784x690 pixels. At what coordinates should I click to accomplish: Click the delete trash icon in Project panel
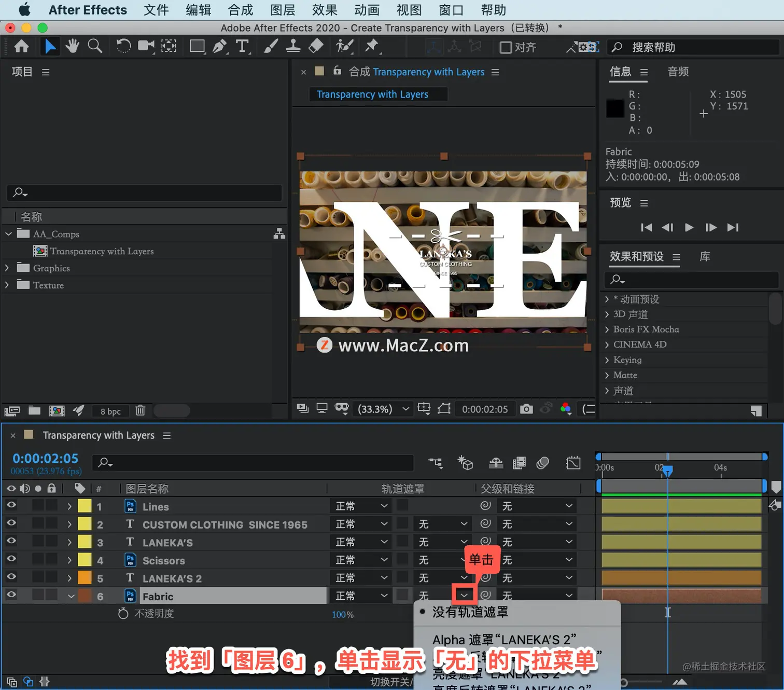pyautogui.click(x=140, y=410)
